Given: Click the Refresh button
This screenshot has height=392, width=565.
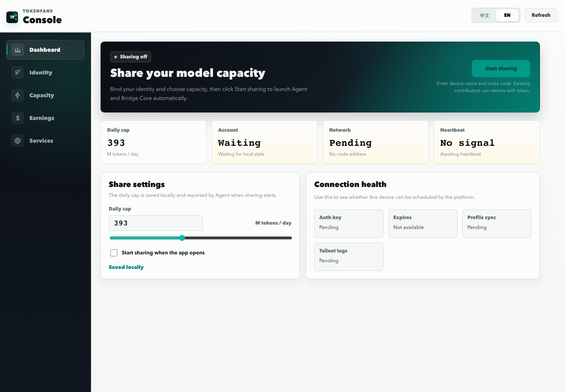Looking at the screenshot, I should [x=541, y=15].
